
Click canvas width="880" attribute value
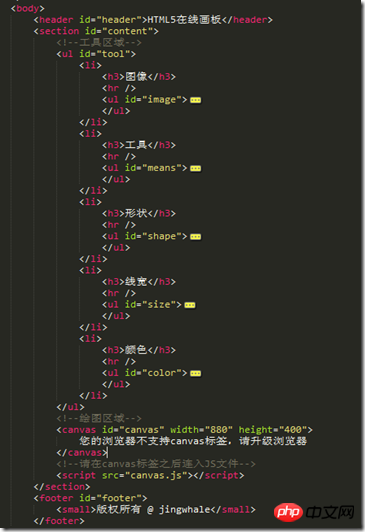[x=219, y=430]
